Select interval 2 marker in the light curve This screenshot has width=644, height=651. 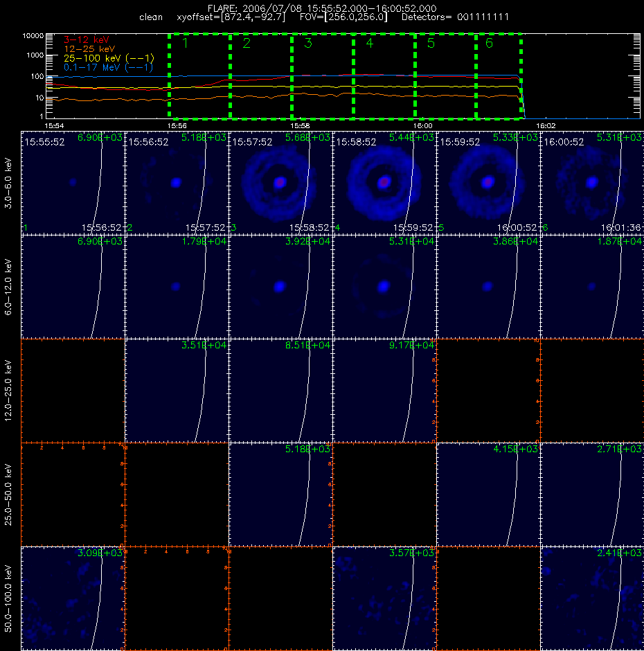click(247, 43)
